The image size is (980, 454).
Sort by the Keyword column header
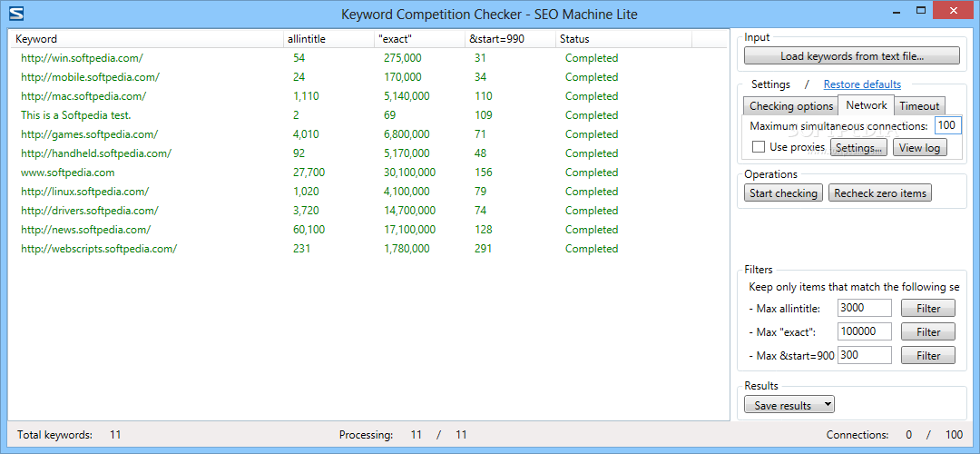pyautogui.click(x=147, y=39)
